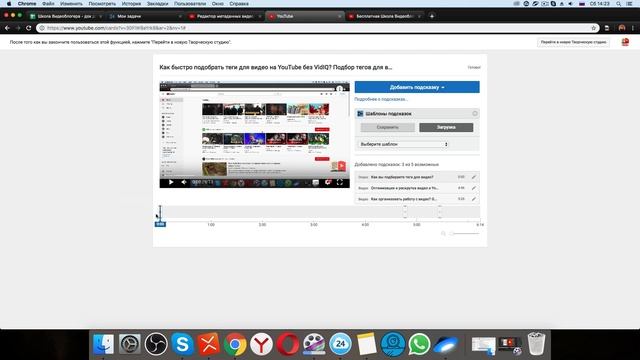Image resolution: width=640 pixels, height=360 pixels.
Task: Enter fullscreen in the video player
Action: [340, 182]
